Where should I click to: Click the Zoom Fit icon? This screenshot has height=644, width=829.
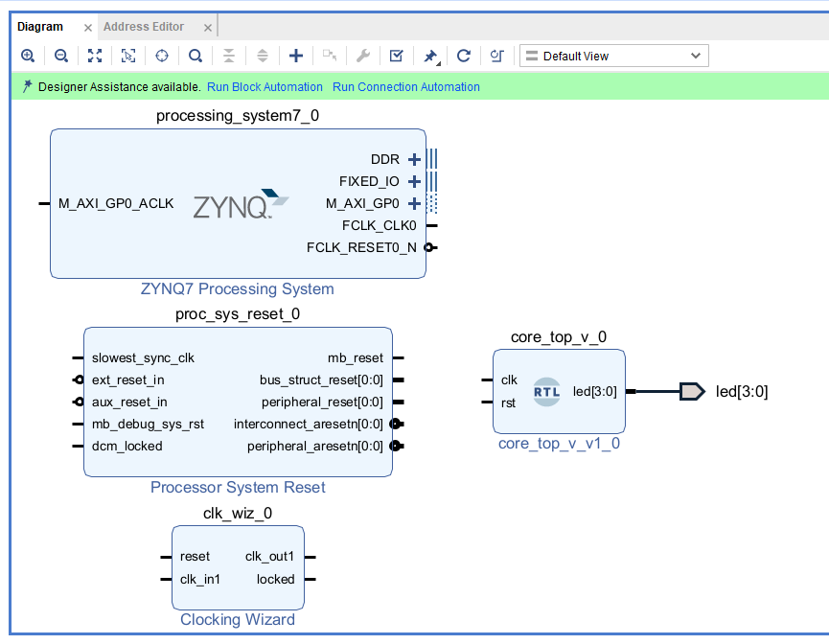click(x=94, y=56)
